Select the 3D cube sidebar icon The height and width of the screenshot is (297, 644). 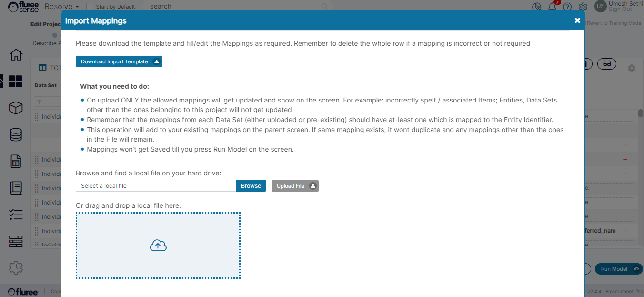tap(16, 108)
